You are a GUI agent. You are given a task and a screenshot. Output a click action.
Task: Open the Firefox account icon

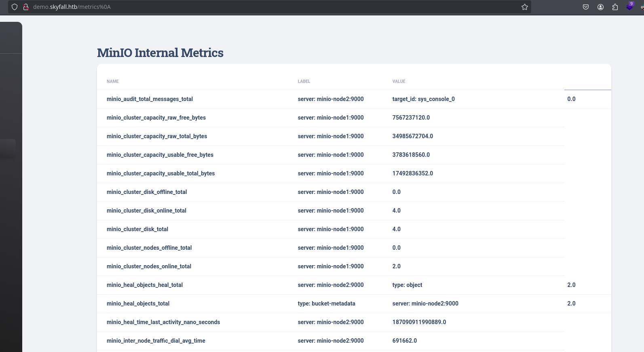point(600,7)
